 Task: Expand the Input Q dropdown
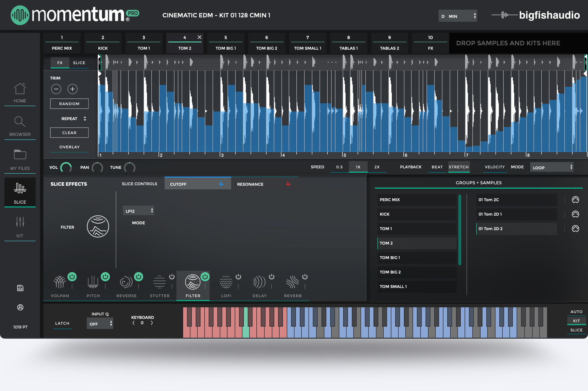(x=100, y=324)
